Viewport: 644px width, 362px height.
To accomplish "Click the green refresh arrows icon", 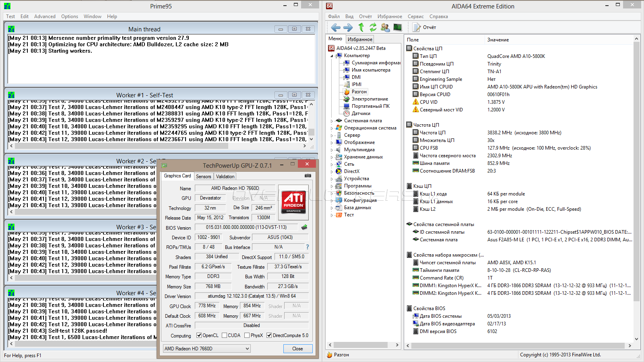I will [x=373, y=27].
